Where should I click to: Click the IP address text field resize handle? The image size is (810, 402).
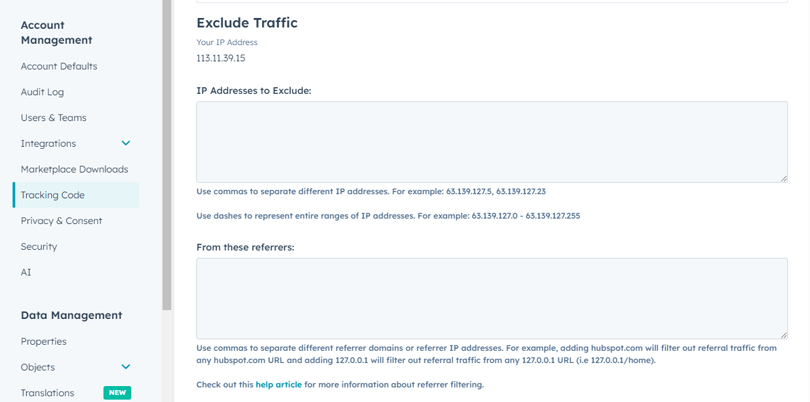tap(784, 178)
